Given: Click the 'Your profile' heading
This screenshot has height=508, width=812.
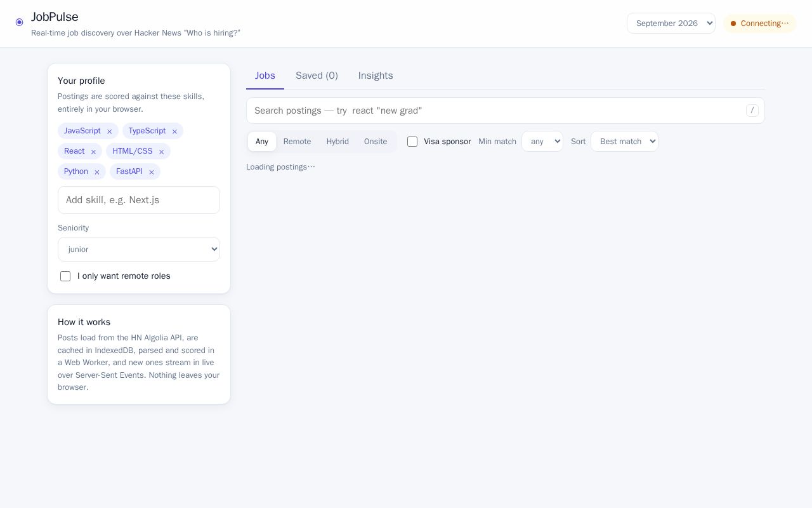Looking at the screenshot, I should [81, 81].
